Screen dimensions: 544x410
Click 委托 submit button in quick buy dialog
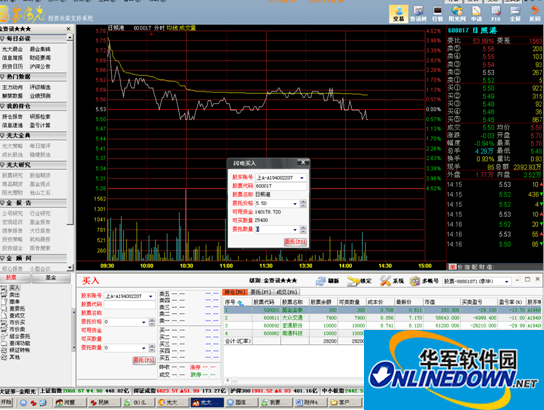(x=295, y=241)
